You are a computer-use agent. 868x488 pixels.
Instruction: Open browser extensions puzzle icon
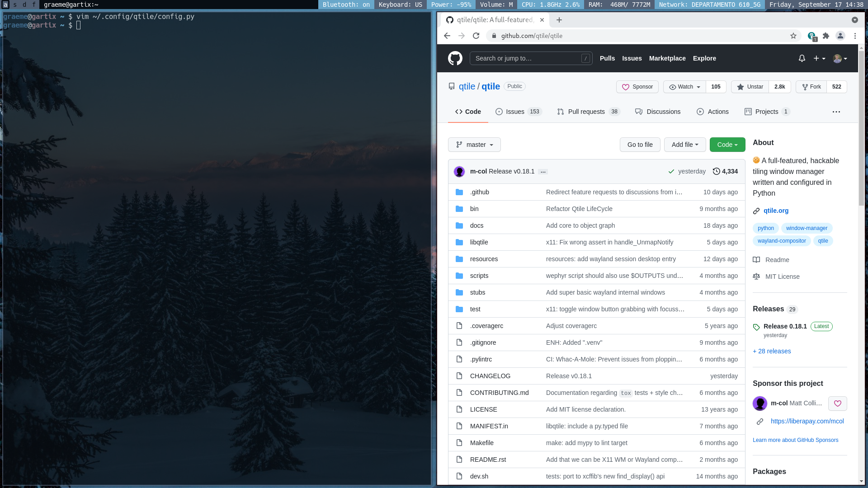(x=826, y=36)
